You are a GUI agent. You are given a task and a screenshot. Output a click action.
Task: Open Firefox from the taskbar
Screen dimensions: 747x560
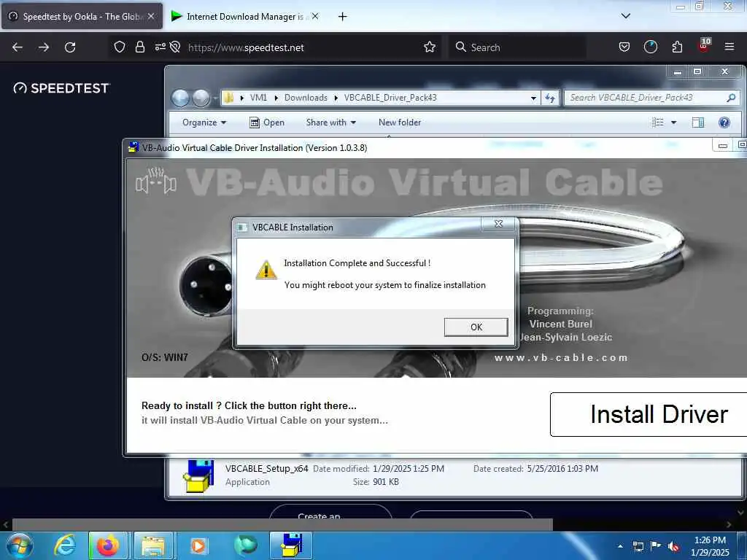coord(108,545)
